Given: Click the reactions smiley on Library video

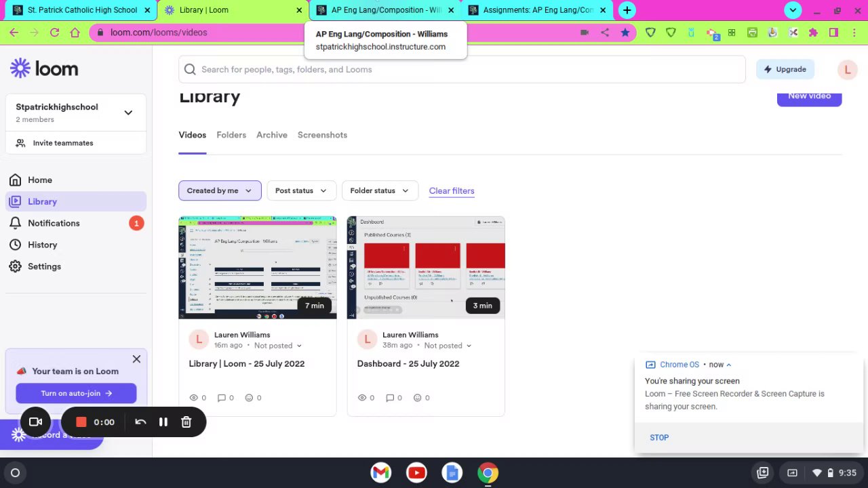Looking at the screenshot, I should (249, 398).
